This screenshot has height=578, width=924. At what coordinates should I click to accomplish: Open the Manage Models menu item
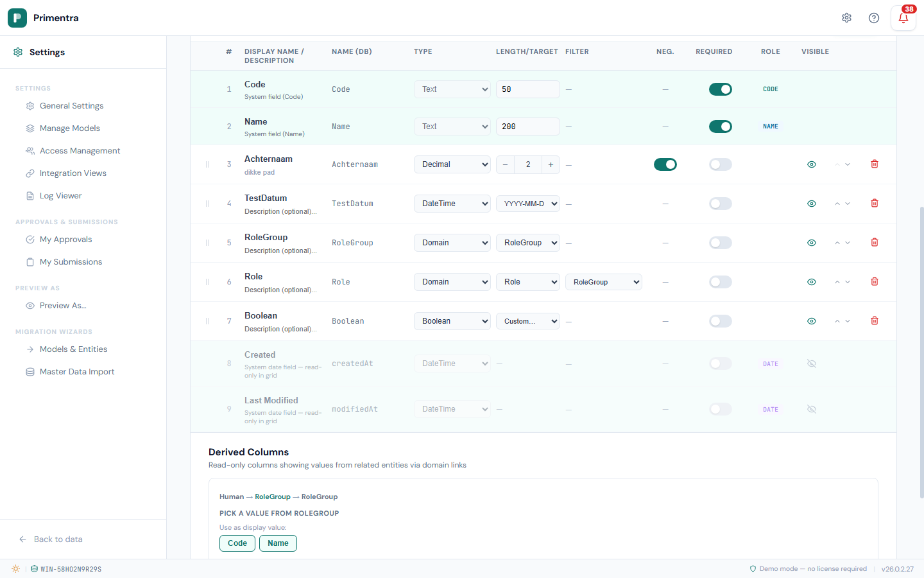68,128
